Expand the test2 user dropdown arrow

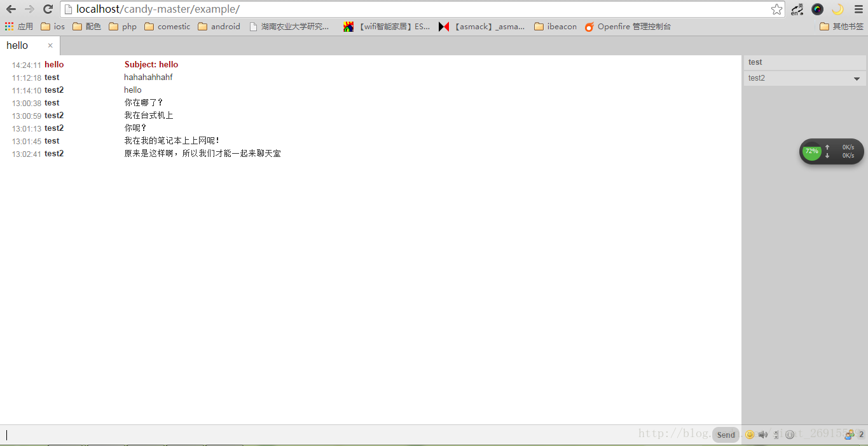(x=857, y=79)
